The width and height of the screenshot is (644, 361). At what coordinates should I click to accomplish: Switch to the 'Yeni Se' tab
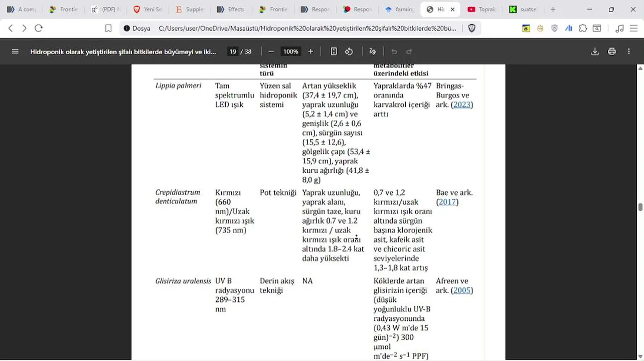[x=147, y=9]
